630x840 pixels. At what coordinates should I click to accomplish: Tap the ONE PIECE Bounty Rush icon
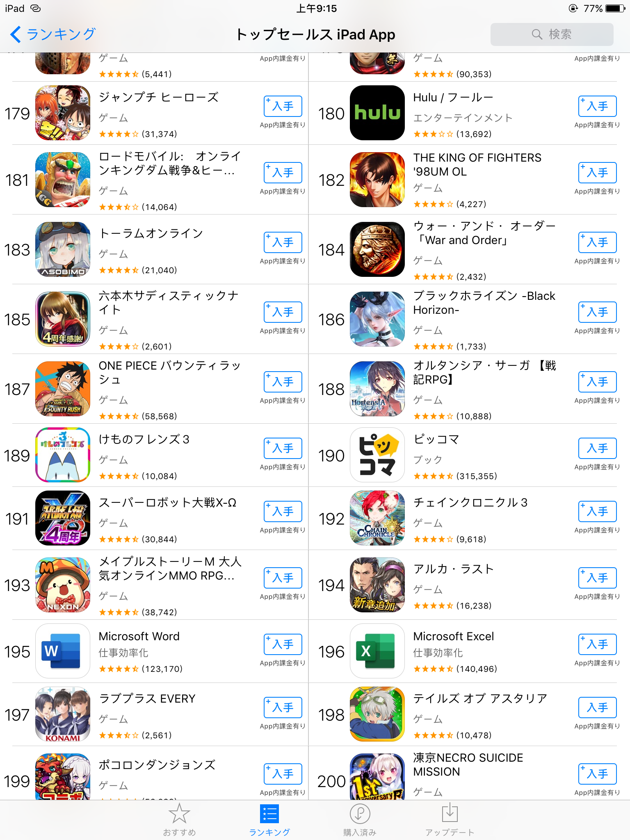click(63, 388)
